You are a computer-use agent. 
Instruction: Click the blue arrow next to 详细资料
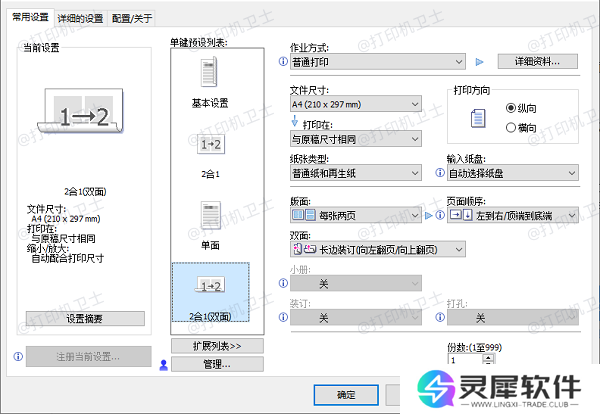pyautogui.click(x=479, y=62)
